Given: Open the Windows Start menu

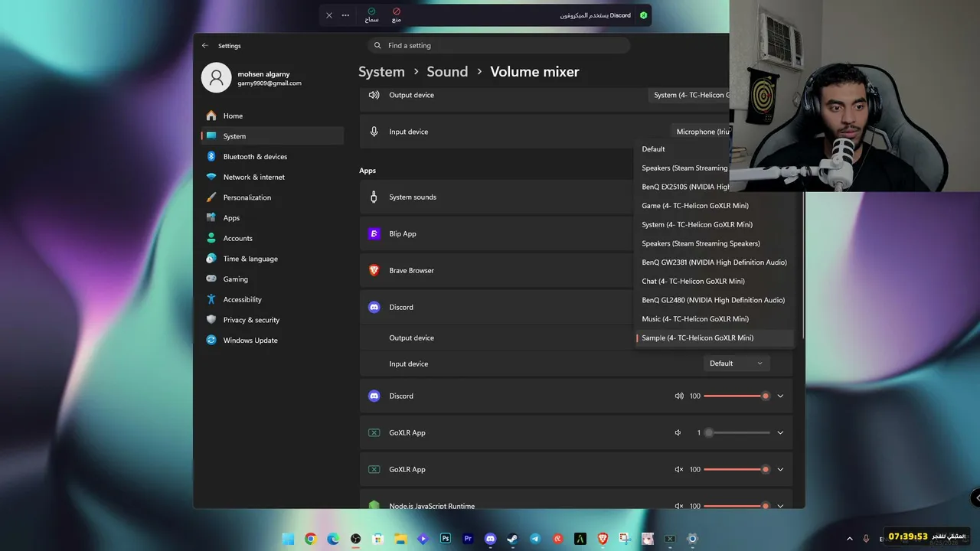Looking at the screenshot, I should pos(288,539).
